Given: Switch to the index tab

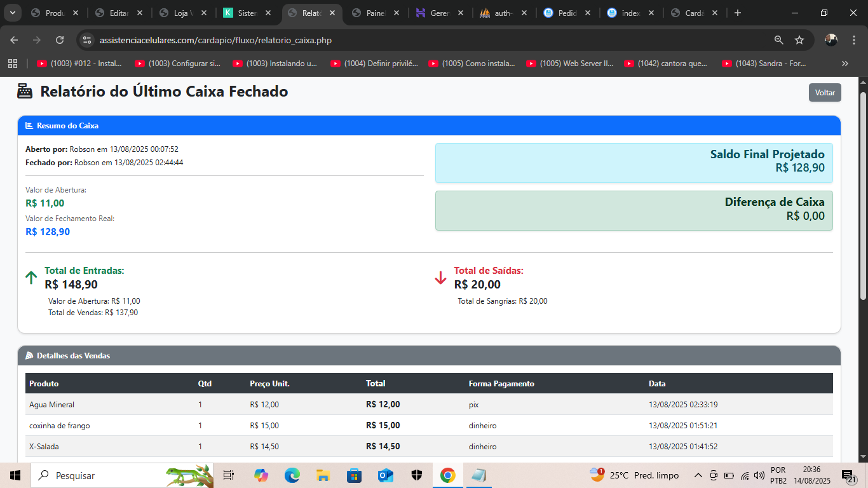Looking at the screenshot, I should pos(629,13).
